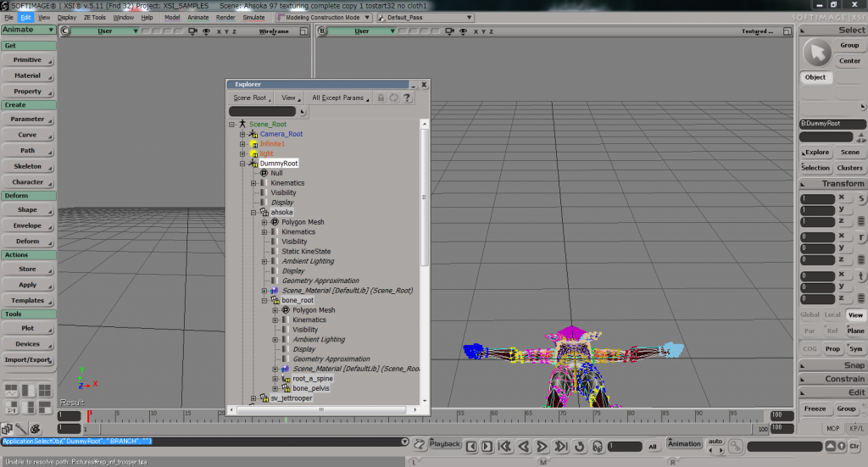
Task: Click the Import/Export button
Action: [x=28, y=359]
